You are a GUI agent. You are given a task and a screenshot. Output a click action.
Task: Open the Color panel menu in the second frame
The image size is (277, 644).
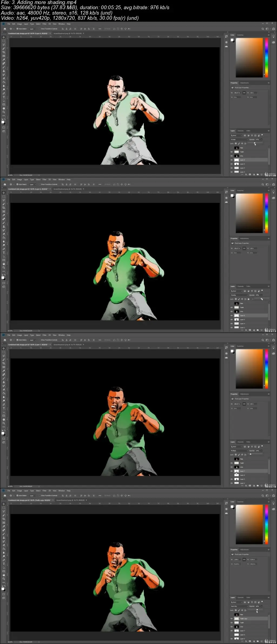tap(269, 190)
